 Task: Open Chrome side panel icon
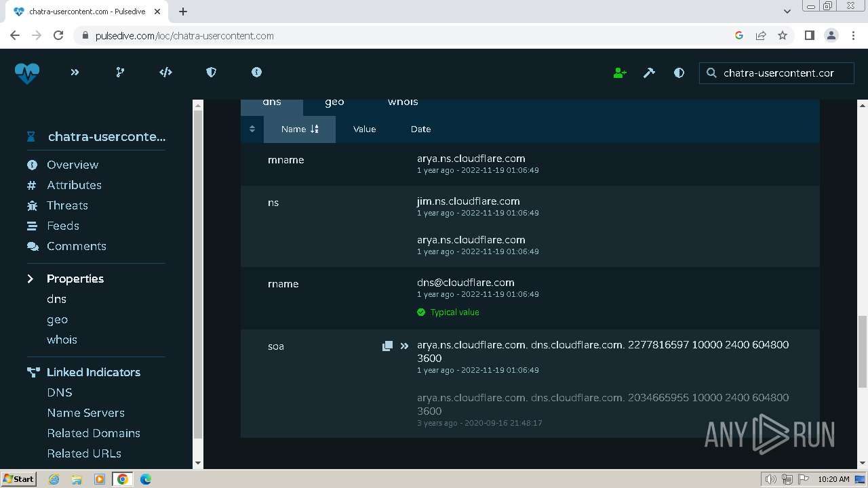[x=809, y=35]
